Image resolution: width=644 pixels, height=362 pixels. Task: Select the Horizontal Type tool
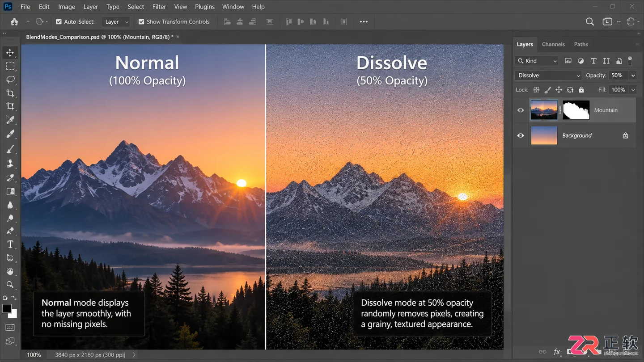10,244
